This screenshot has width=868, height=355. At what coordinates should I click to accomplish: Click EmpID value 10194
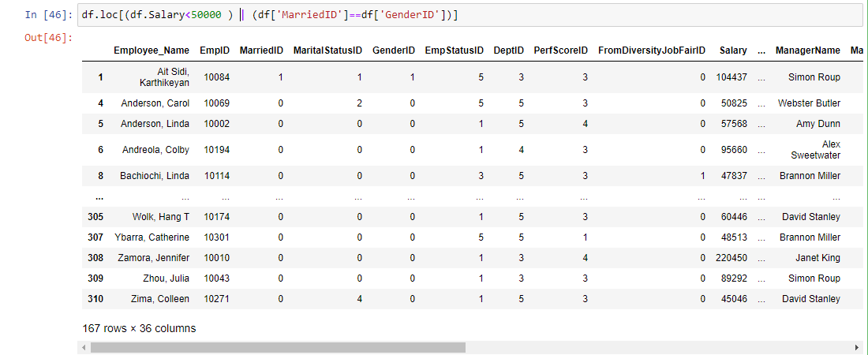pyautogui.click(x=216, y=150)
